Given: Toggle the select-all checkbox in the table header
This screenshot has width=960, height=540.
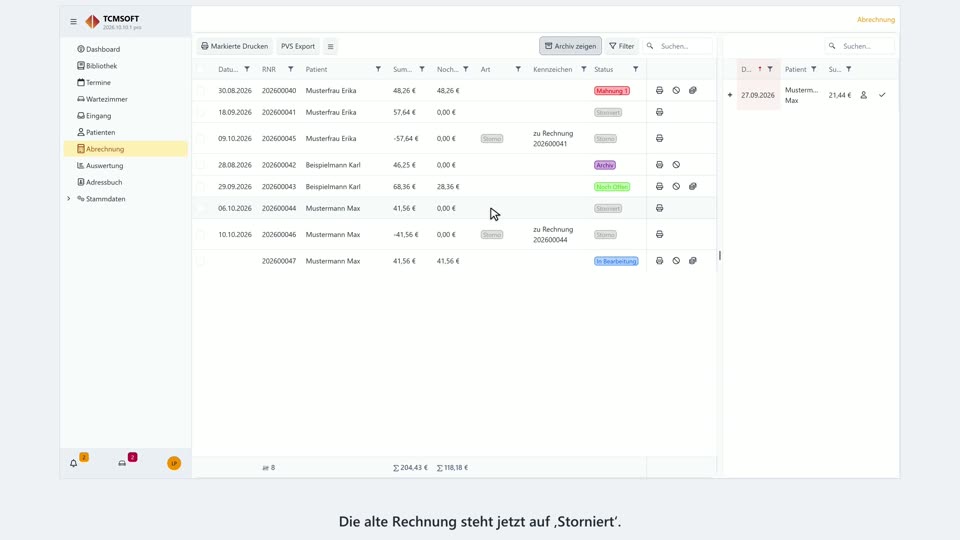Looking at the screenshot, I should 201,69.
